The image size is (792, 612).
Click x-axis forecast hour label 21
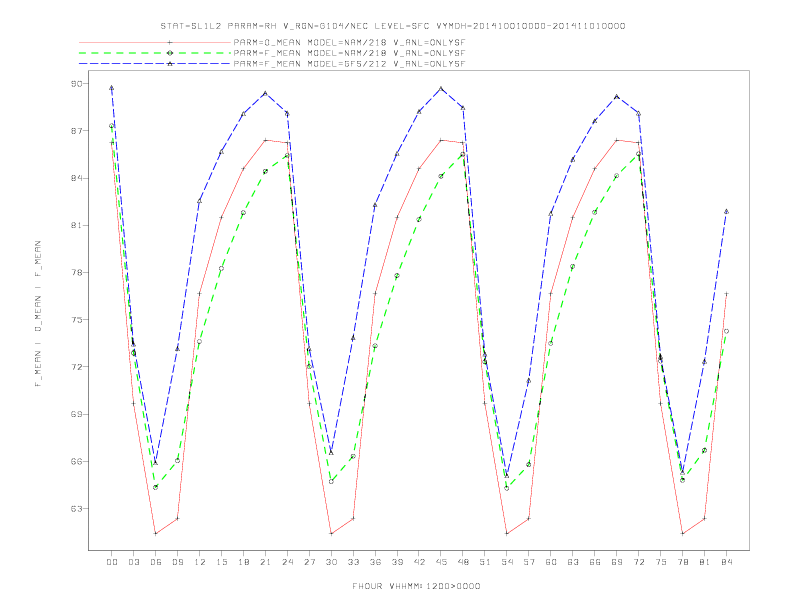click(x=265, y=562)
